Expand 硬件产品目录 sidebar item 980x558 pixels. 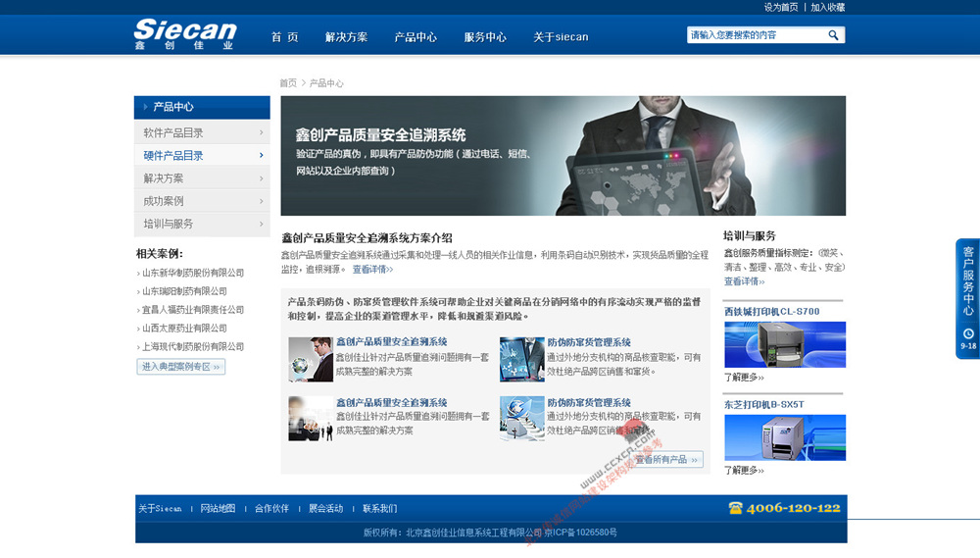pos(202,155)
